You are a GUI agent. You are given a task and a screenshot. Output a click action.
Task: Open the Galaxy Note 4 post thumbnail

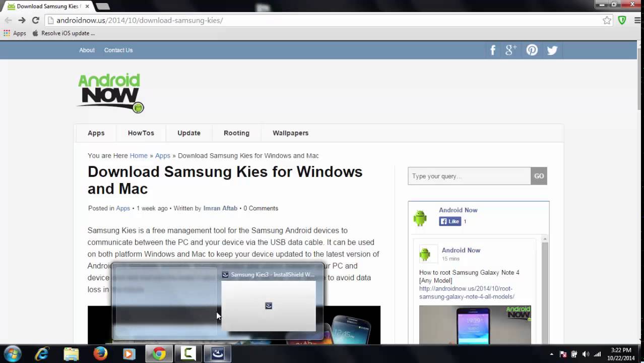point(475,325)
